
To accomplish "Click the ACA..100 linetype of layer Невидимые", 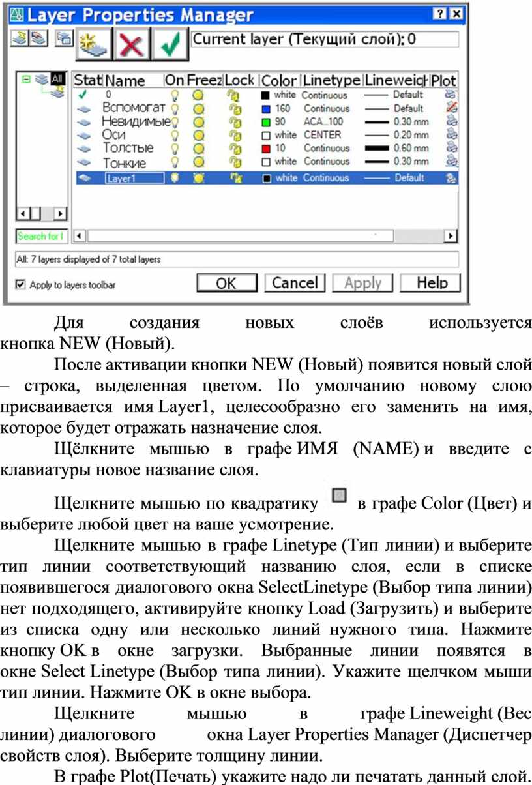I will tap(323, 122).
